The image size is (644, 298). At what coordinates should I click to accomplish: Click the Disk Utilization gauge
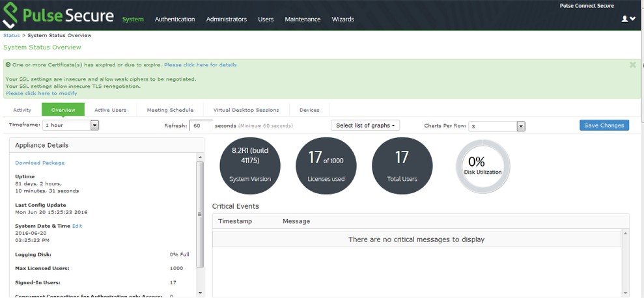point(483,166)
